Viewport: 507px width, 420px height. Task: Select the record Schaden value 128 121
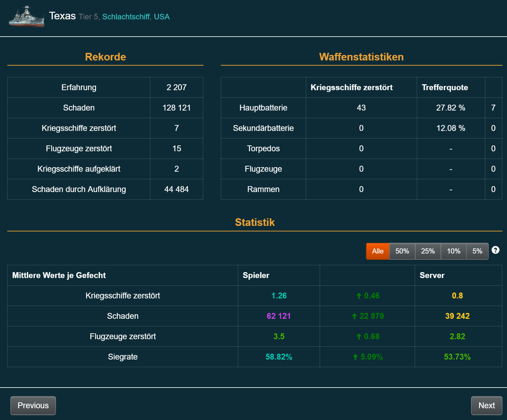coord(177,108)
